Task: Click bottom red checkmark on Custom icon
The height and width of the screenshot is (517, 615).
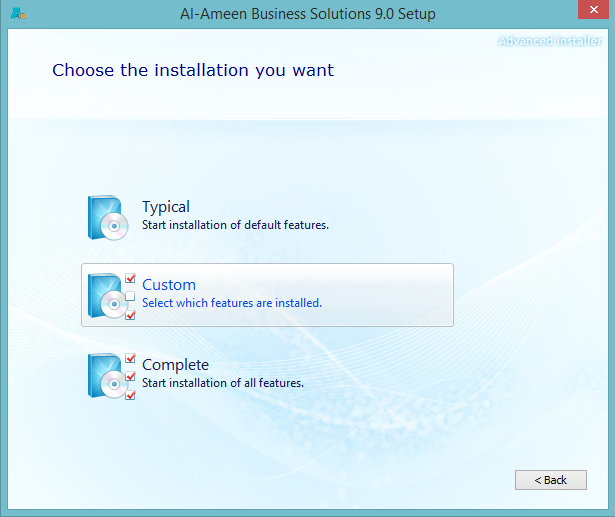Action: pyautogui.click(x=130, y=315)
